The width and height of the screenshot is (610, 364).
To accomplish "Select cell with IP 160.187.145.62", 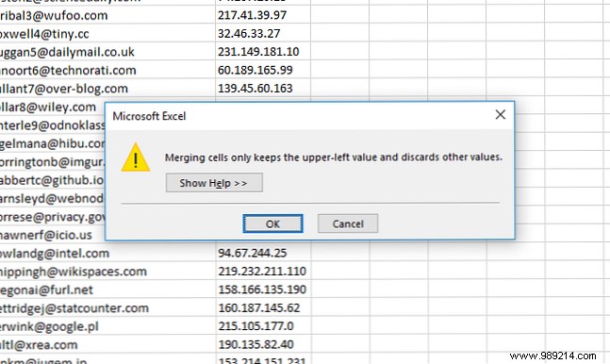I will coord(263,307).
